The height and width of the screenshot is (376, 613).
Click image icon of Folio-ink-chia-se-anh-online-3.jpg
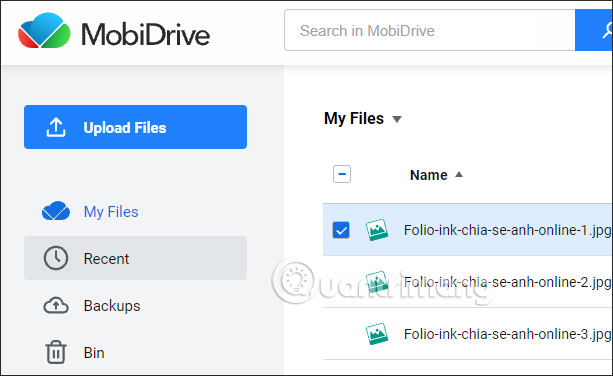[376, 334]
